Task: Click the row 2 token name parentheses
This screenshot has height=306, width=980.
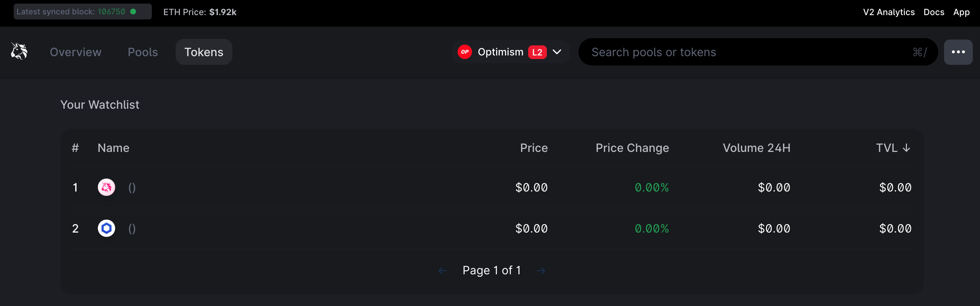Action: tap(132, 229)
